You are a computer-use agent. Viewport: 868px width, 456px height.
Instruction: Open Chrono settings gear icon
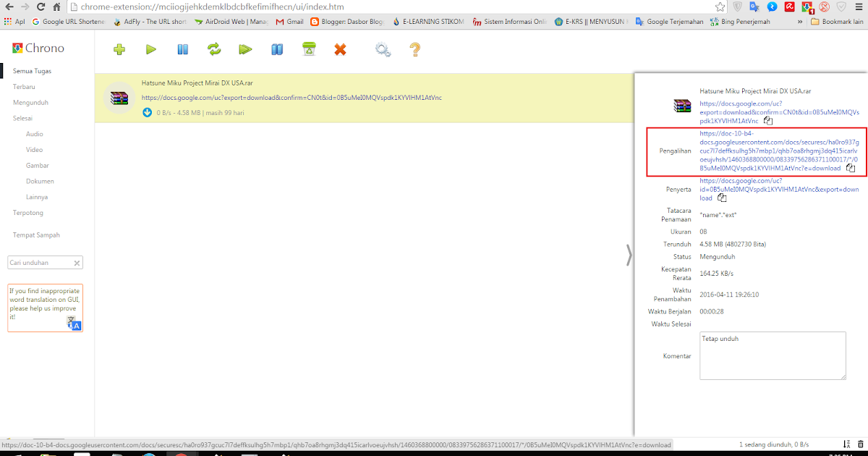[x=383, y=49]
